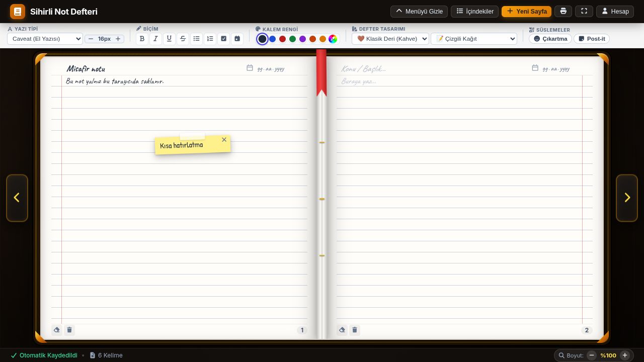Select the green pen color
This screenshot has height=362, width=644.
coord(292,39)
